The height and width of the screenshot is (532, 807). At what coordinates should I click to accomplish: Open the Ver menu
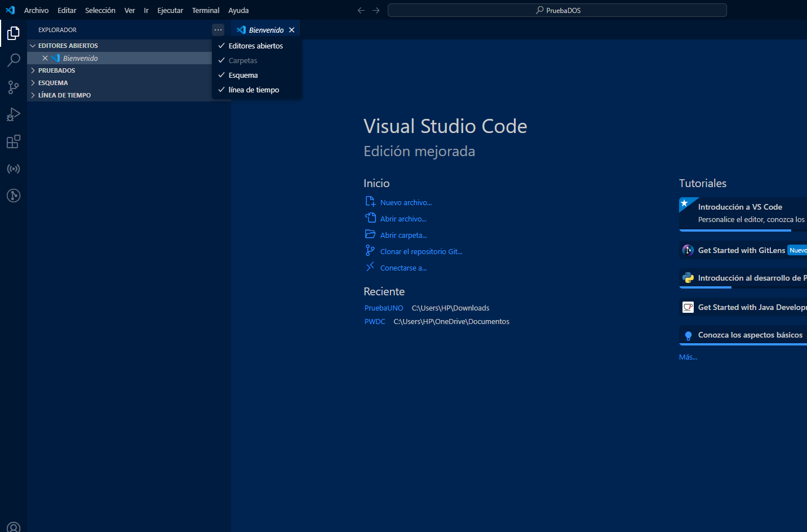pyautogui.click(x=130, y=10)
